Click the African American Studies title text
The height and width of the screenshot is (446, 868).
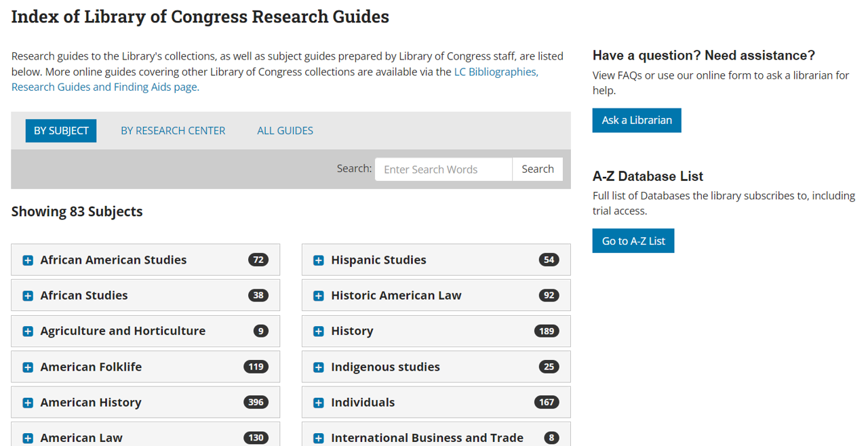[x=113, y=260]
